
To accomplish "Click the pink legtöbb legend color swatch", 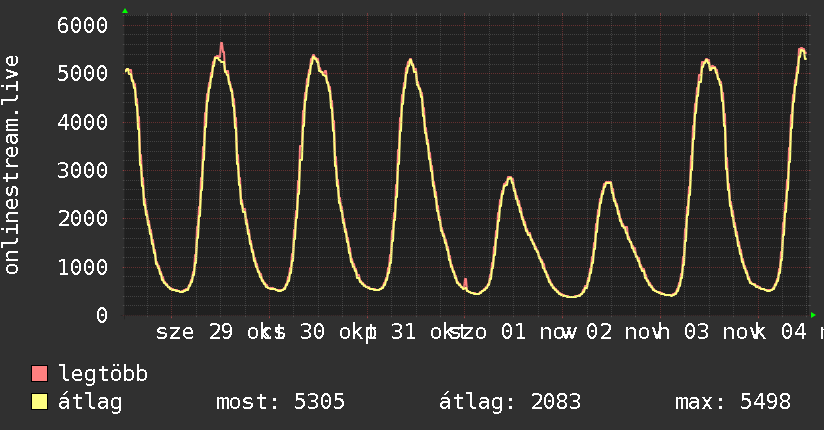I will tap(39, 373).
